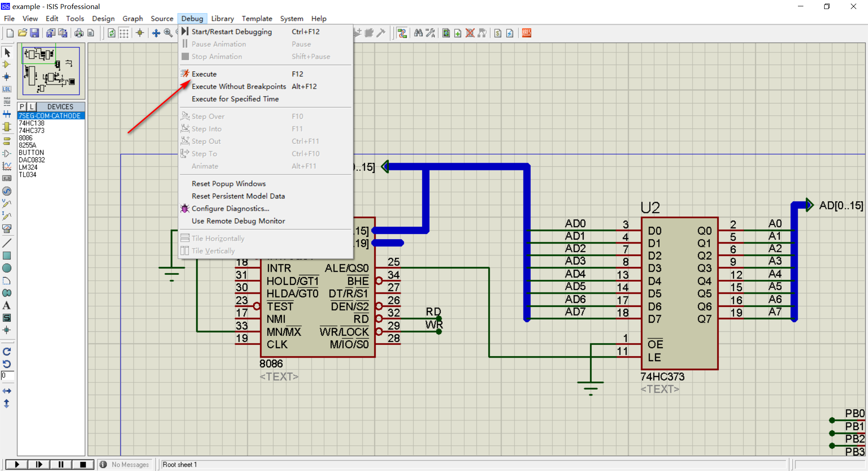Image resolution: width=868 pixels, height=471 pixels.
Task: Select the 2D box graphics tool
Action: click(x=7, y=255)
